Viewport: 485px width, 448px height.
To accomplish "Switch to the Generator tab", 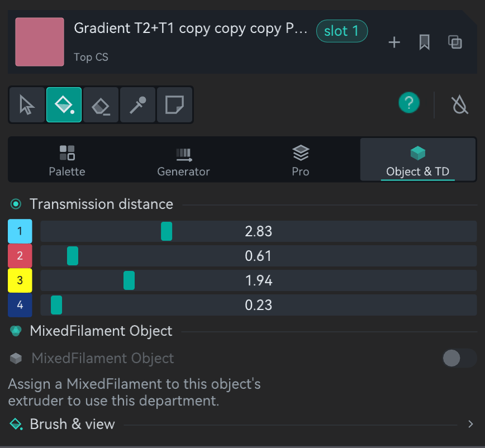I will click(183, 161).
